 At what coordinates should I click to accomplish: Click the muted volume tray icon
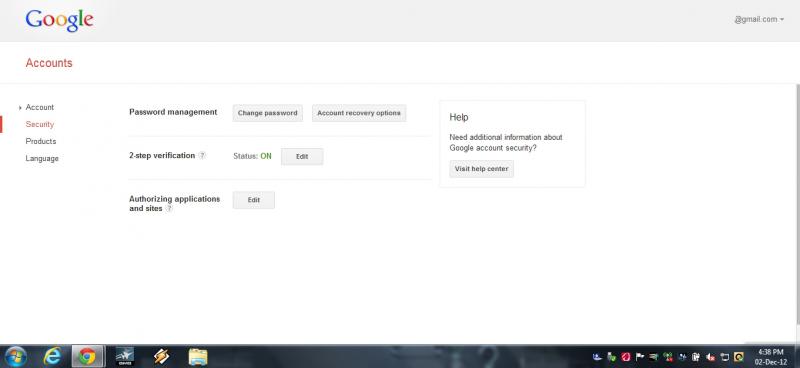click(x=710, y=357)
